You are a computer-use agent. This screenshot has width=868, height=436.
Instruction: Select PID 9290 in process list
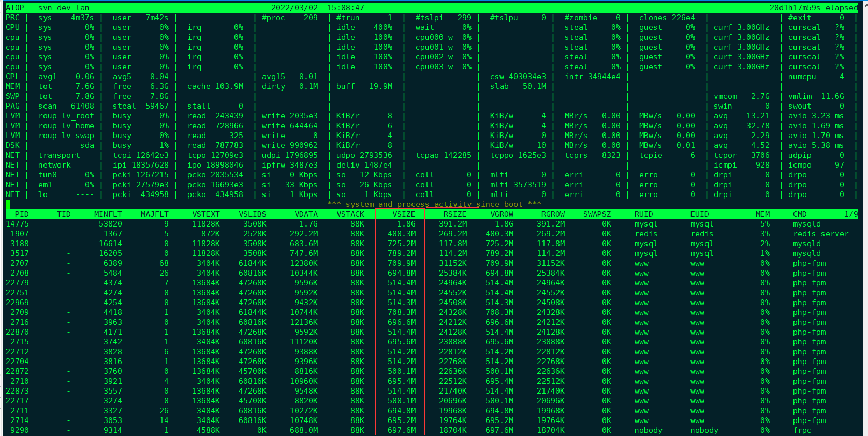tap(20, 430)
